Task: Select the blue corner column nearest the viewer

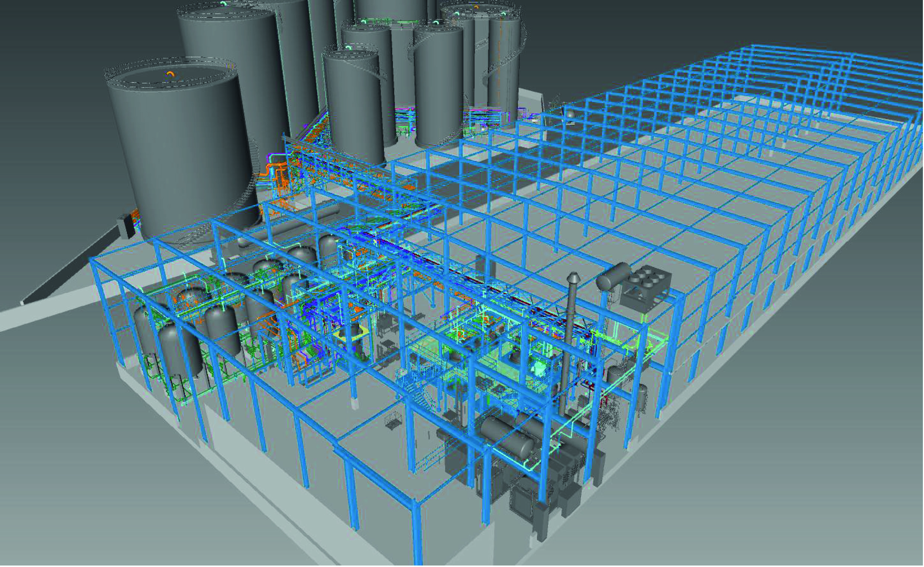Action: click(418, 531)
